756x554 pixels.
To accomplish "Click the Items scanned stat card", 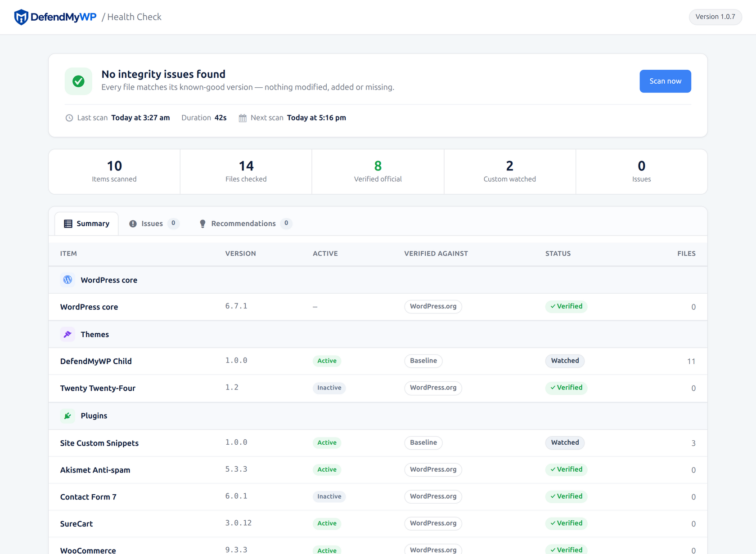I will 114,172.
